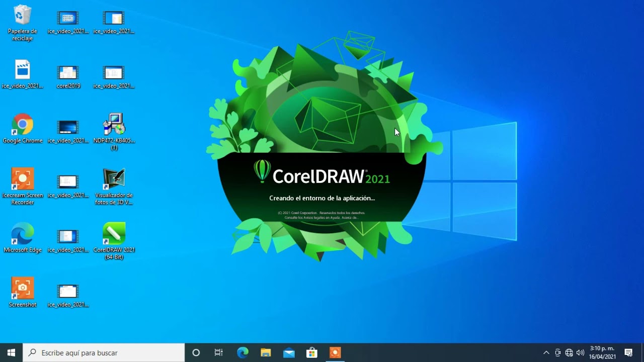Select the ice_video file directly above corel2019
Image resolution: width=644 pixels, height=362 pixels.
coord(68,22)
